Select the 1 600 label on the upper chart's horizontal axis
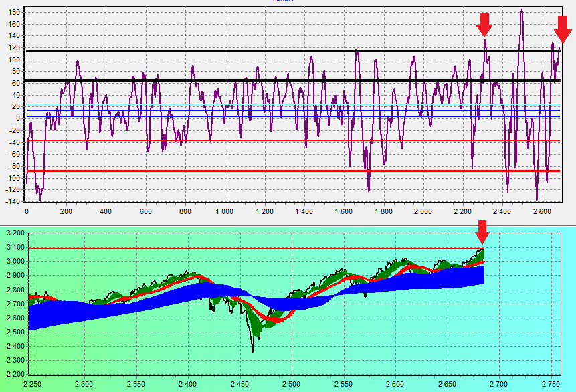The image size is (576, 392). coord(344,211)
